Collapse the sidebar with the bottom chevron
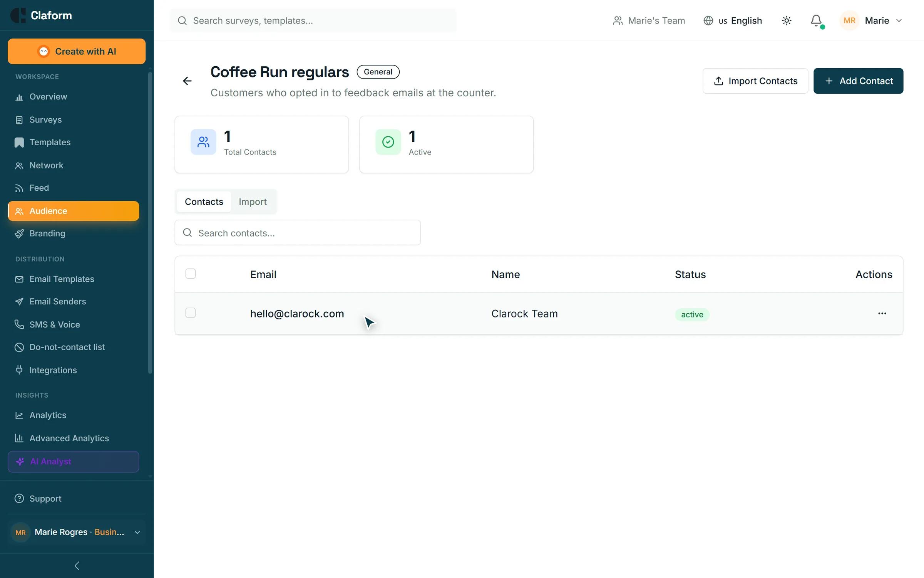This screenshot has height=578, width=924. point(77,566)
